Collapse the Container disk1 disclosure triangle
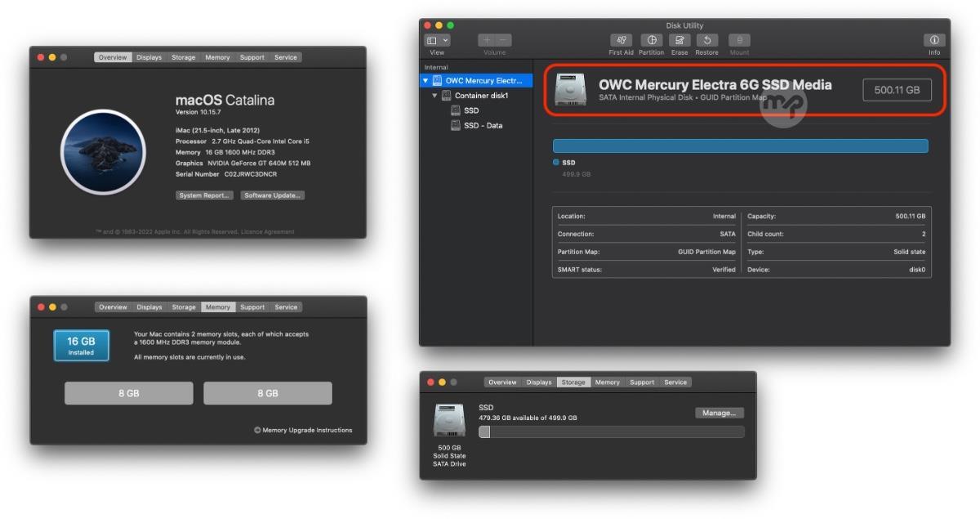Screen dimensions: 980x519 [x=435, y=96]
